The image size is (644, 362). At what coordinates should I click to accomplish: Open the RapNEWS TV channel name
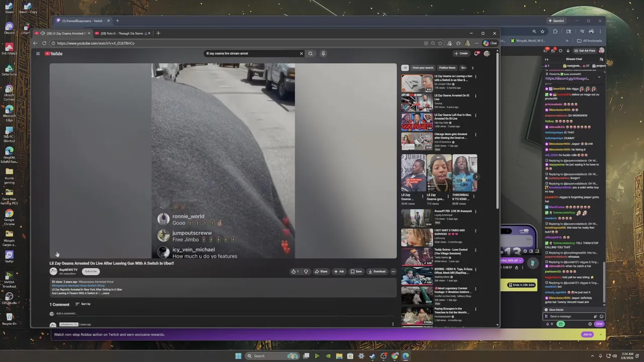pos(68,270)
